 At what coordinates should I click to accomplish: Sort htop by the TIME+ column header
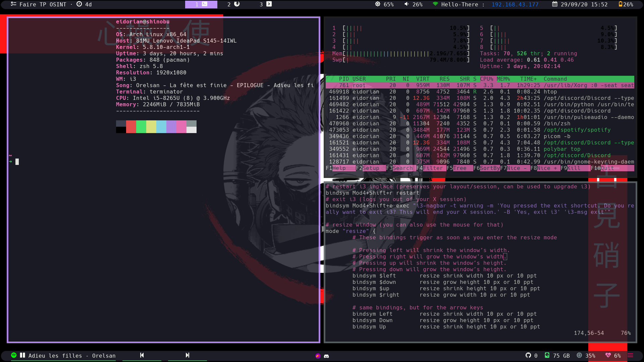coord(528,79)
